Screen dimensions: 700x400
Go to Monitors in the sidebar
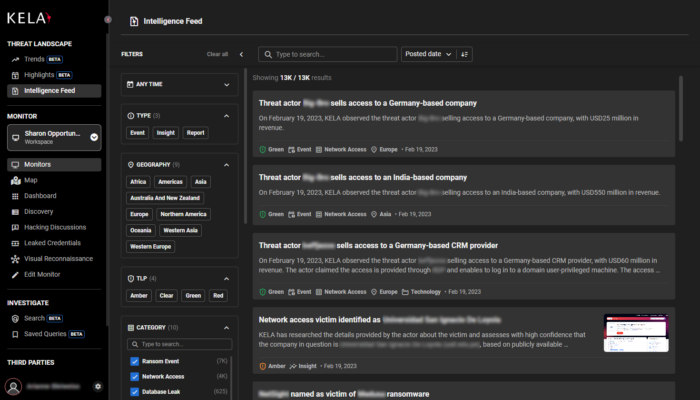tap(54, 164)
